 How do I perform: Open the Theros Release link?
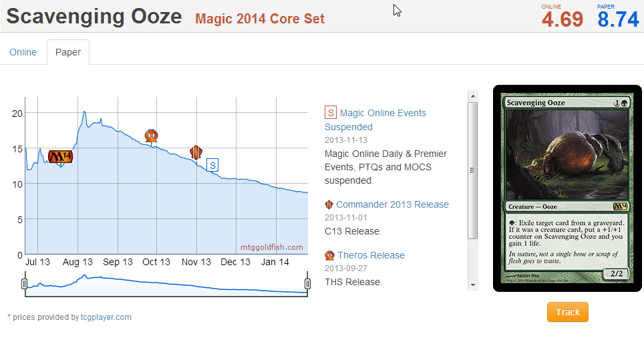coord(371,255)
